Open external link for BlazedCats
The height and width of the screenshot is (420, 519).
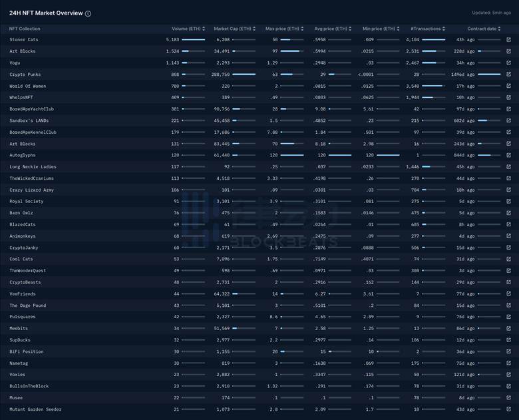tap(508, 224)
